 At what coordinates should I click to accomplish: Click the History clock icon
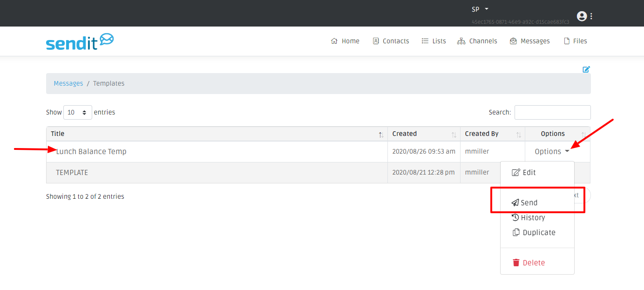515,217
